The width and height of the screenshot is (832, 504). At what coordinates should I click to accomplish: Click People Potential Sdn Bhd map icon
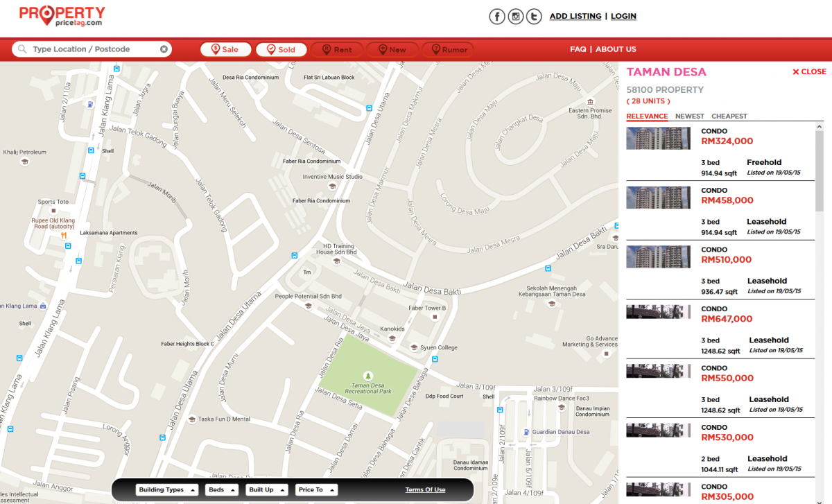click(x=308, y=306)
